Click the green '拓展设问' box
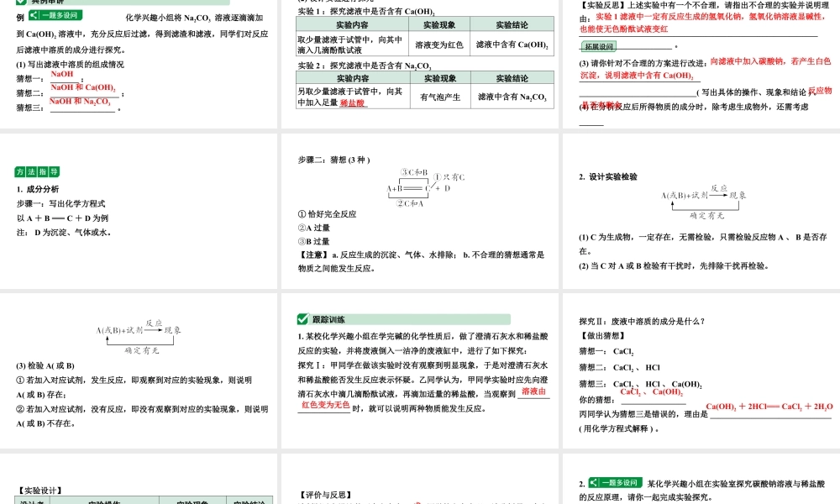Screen dimensions: 840x504 tap(599, 45)
